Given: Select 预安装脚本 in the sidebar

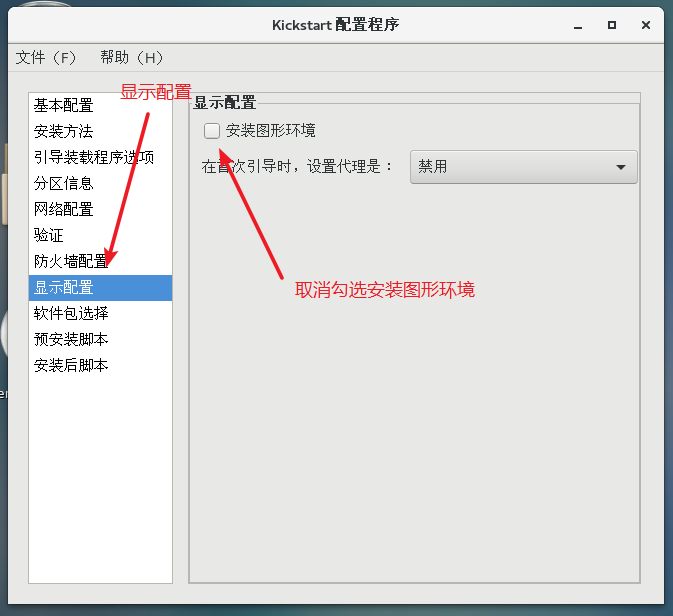Looking at the screenshot, I should pyautogui.click(x=100, y=340).
